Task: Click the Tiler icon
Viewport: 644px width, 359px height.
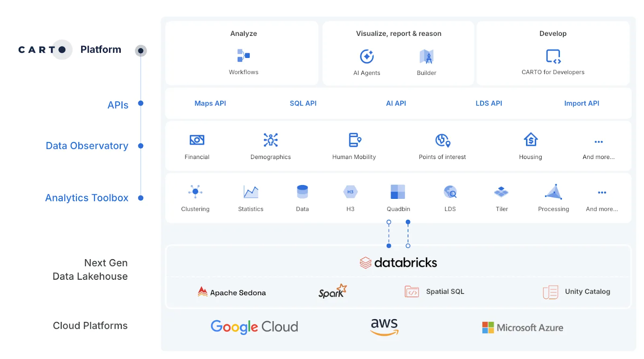Action: click(502, 192)
